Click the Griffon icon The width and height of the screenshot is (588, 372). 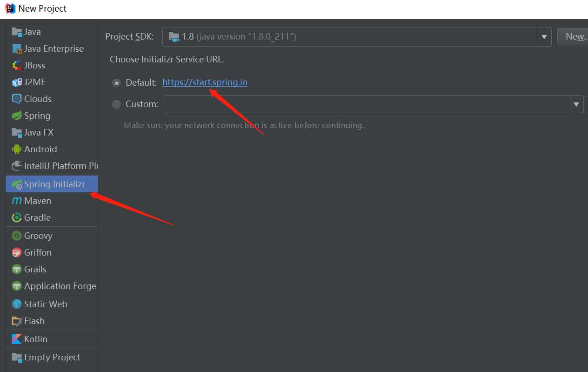tap(17, 253)
